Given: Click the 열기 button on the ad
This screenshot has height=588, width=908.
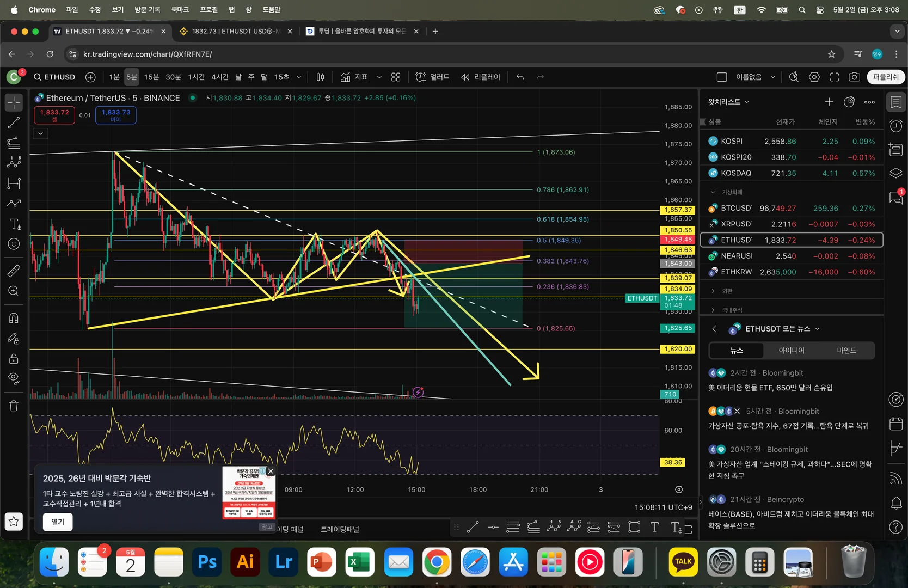Looking at the screenshot, I should click(58, 522).
